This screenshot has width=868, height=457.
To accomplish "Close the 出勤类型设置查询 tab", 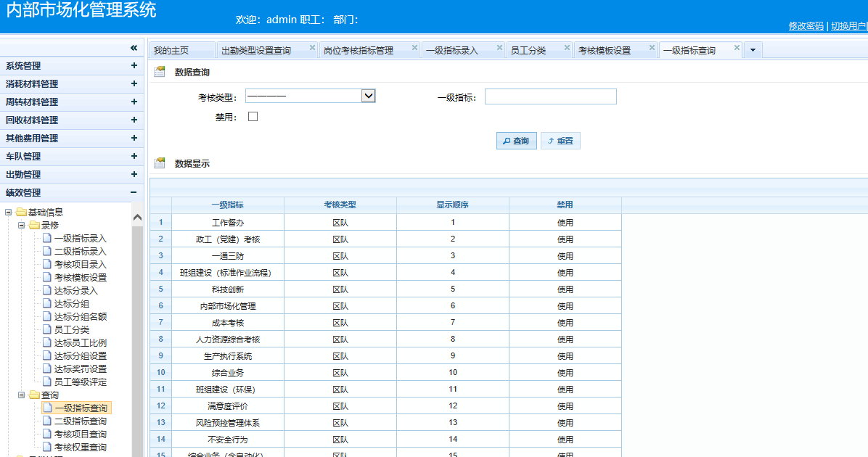I will pos(312,48).
